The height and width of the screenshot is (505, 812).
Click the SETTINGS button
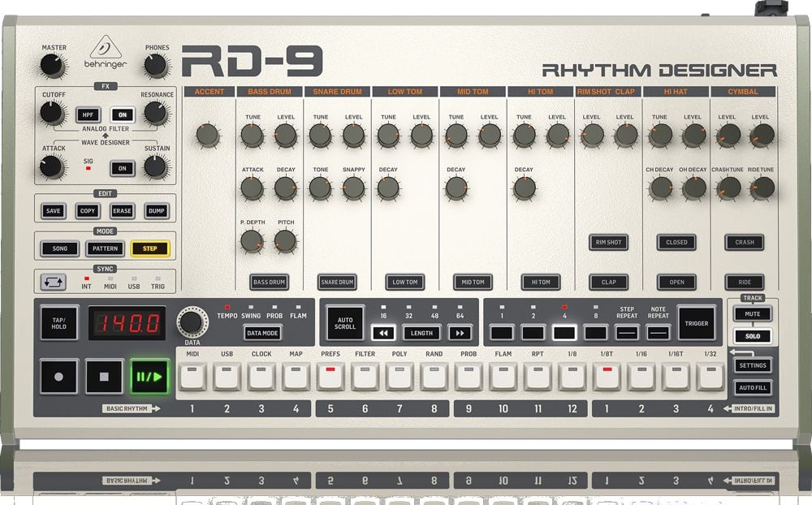(753, 365)
